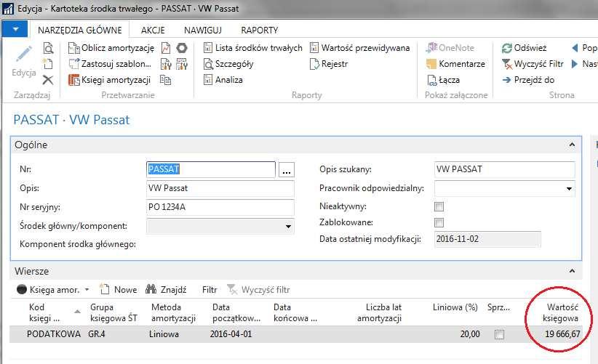Click the new record icon with starred page

pos(48,64)
